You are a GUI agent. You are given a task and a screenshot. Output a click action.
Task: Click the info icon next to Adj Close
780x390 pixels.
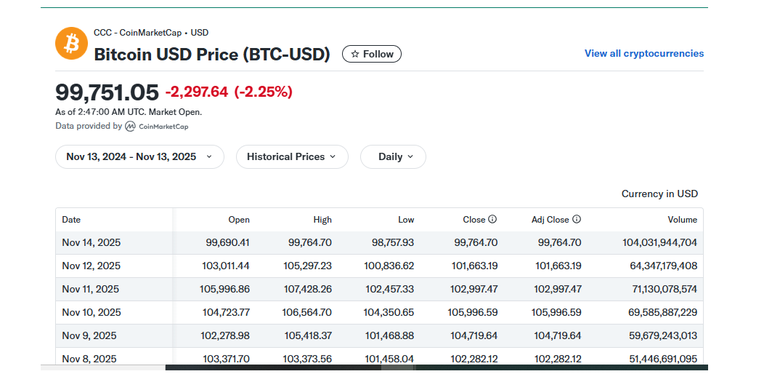click(576, 219)
